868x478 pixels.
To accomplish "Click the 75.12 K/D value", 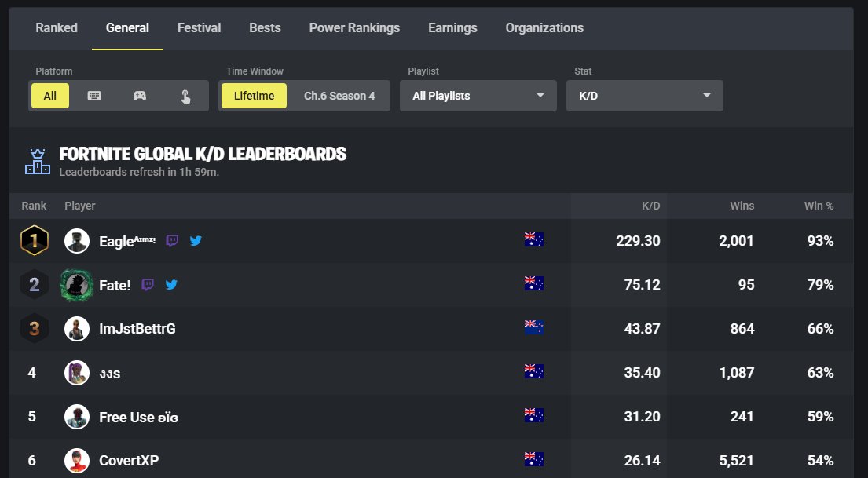I will (x=642, y=284).
